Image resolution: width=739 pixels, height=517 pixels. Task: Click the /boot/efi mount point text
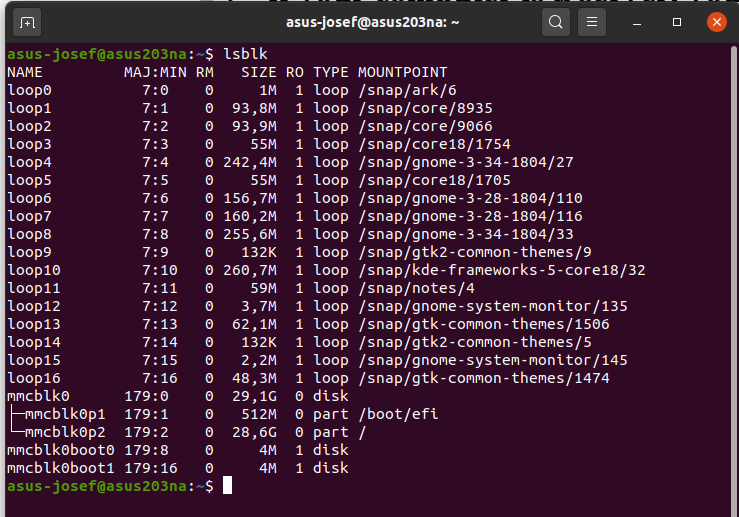(x=397, y=413)
